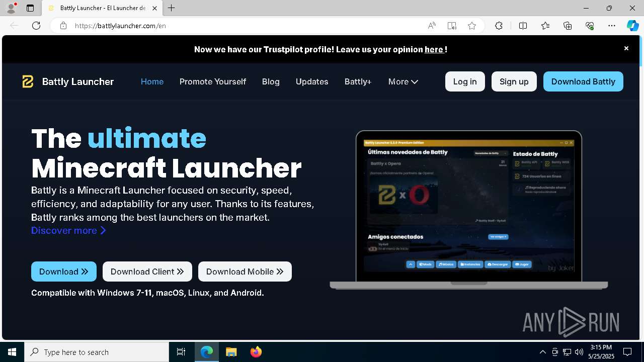The width and height of the screenshot is (644, 362).
Task: Expand the More navigation dropdown
Action: [x=403, y=81]
